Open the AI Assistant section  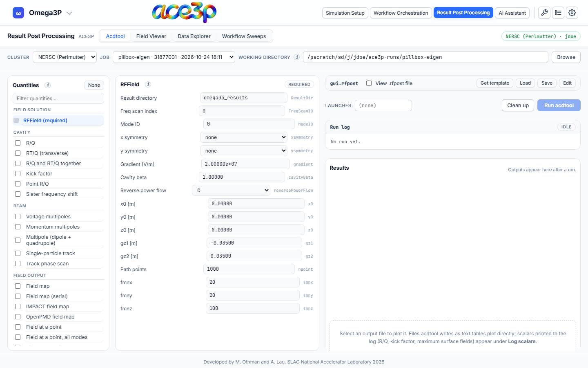tap(512, 13)
